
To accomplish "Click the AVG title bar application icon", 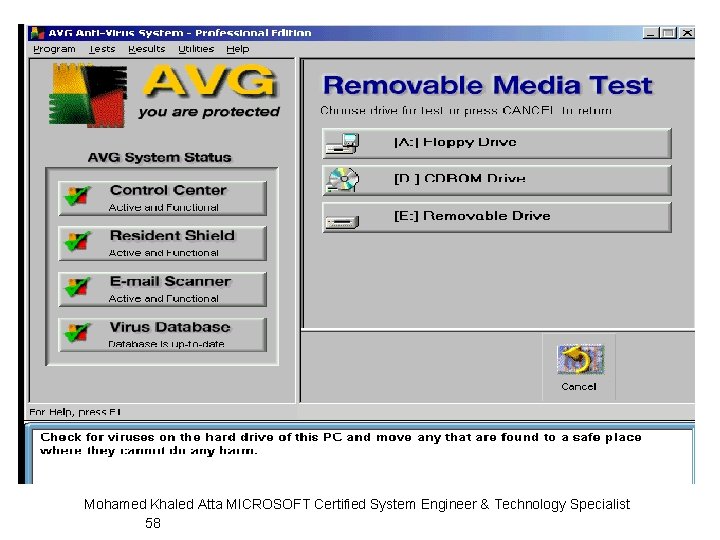I will pyautogui.click(x=37, y=33).
